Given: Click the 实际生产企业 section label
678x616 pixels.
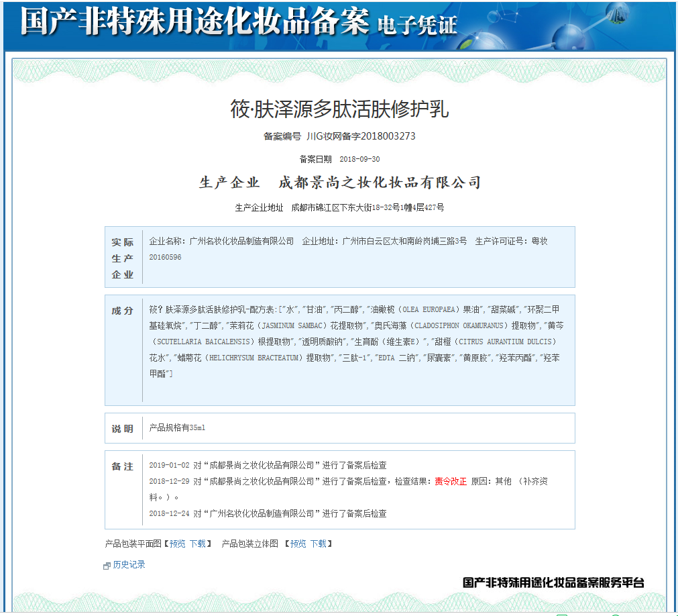Looking at the screenshot, I should tap(122, 258).
